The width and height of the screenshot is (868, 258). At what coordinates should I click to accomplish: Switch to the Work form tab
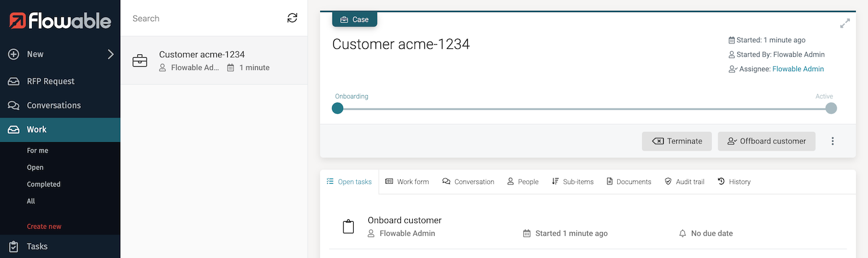pos(407,181)
